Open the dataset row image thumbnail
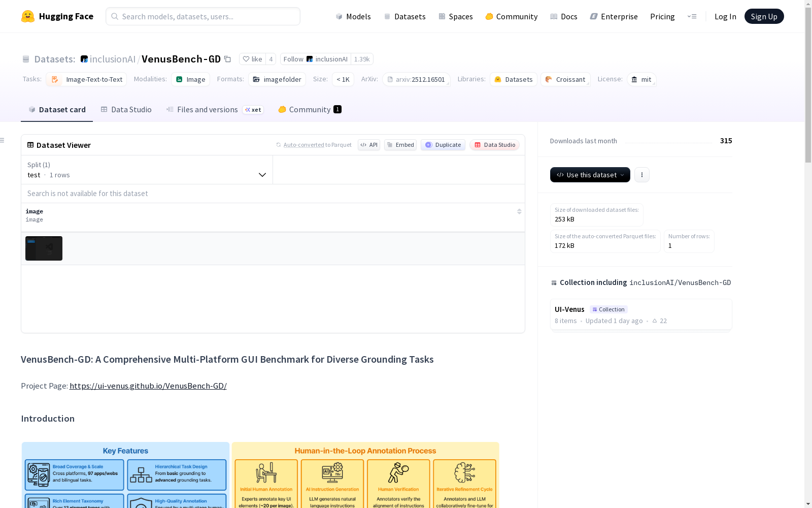 tap(44, 248)
